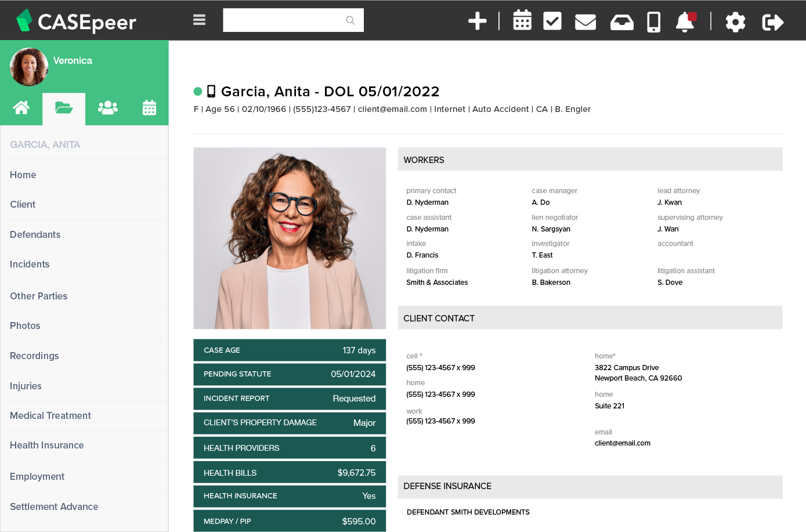Screen dimensions: 806x532
Task: Open the add new item plus icon
Action: 477,21
